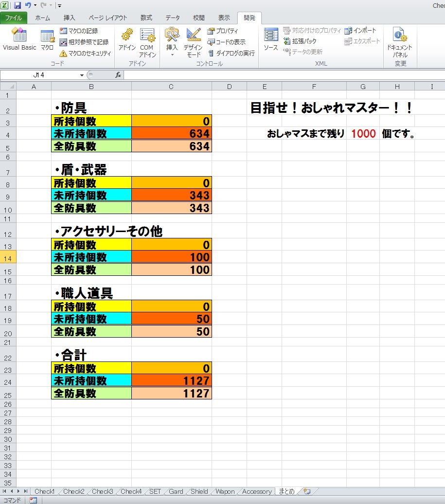Go to first sheet navigation arrow
This screenshot has width=445, height=504.
pyautogui.click(x=4, y=491)
